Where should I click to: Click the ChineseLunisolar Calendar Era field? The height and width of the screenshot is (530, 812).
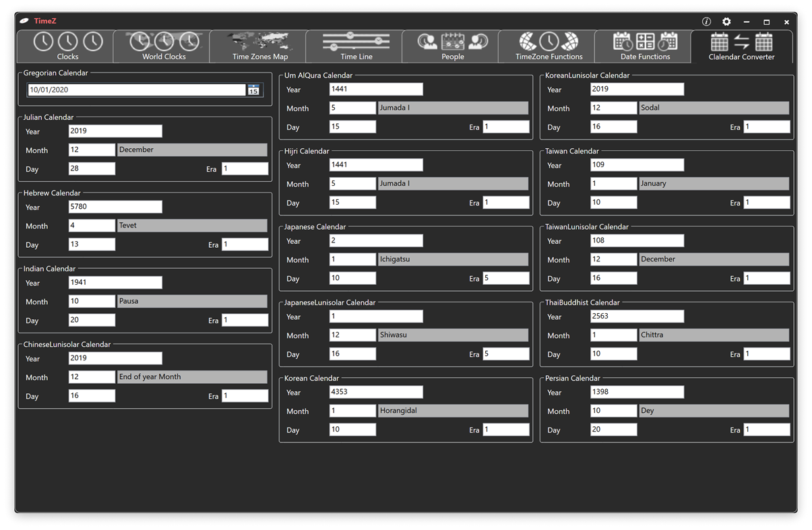point(245,396)
